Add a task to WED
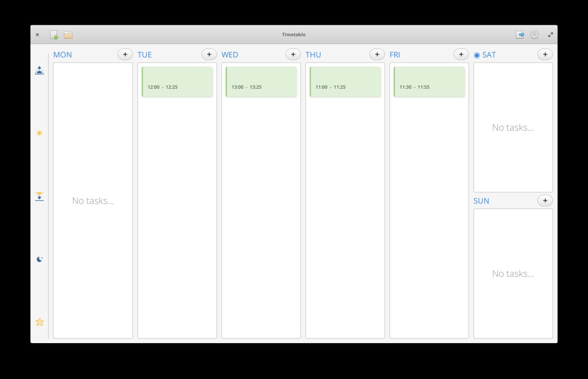588x379 pixels. click(x=293, y=54)
